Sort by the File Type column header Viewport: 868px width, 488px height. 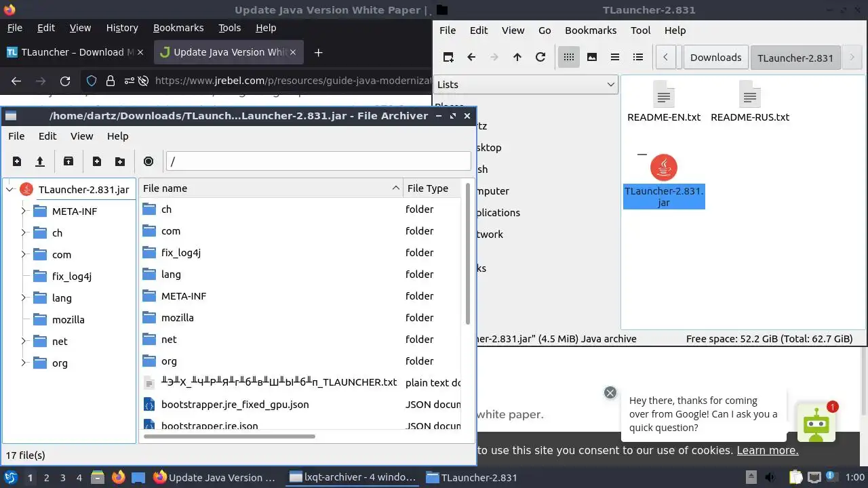click(431, 188)
